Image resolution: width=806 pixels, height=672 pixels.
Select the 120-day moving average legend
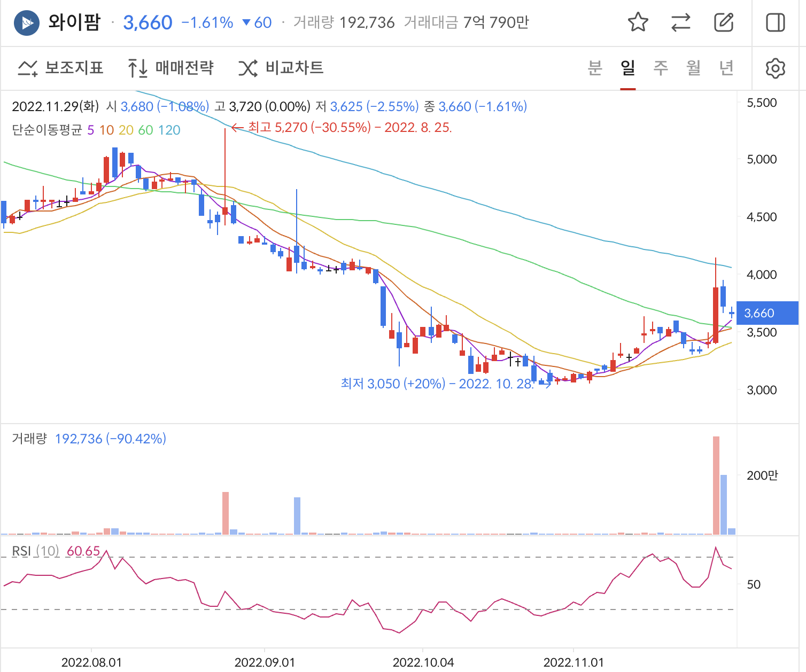point(169,130)
